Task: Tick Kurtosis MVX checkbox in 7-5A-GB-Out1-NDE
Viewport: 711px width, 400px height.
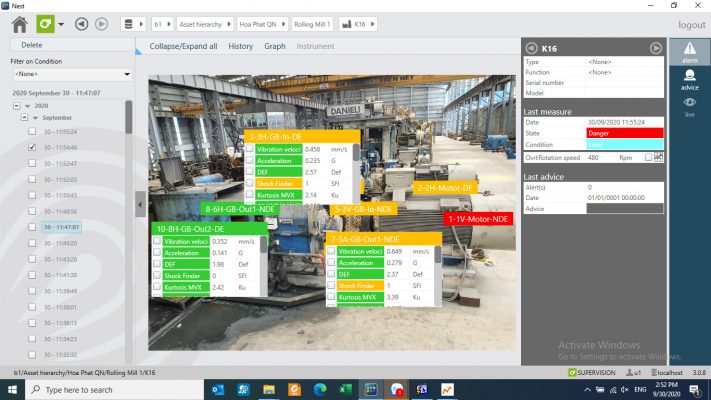Action: 331,297
